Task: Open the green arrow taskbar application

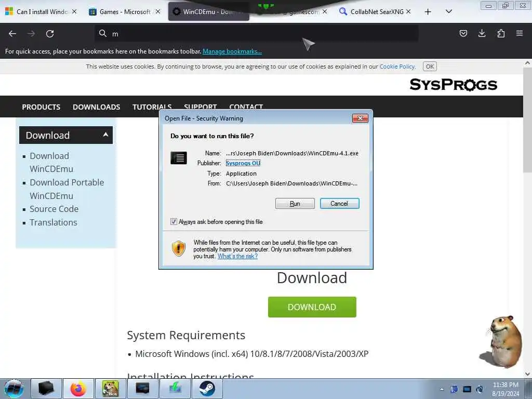Action: coord(175,389)
